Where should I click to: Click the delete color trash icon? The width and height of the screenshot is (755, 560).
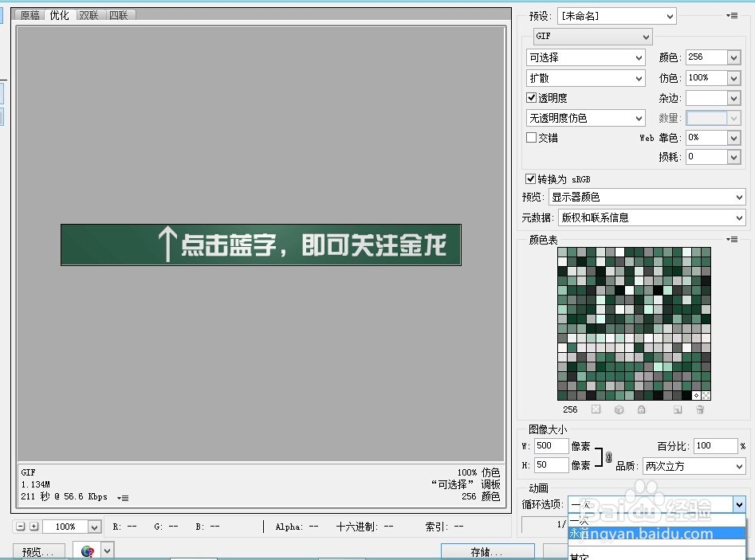click(x=700, y=409)
